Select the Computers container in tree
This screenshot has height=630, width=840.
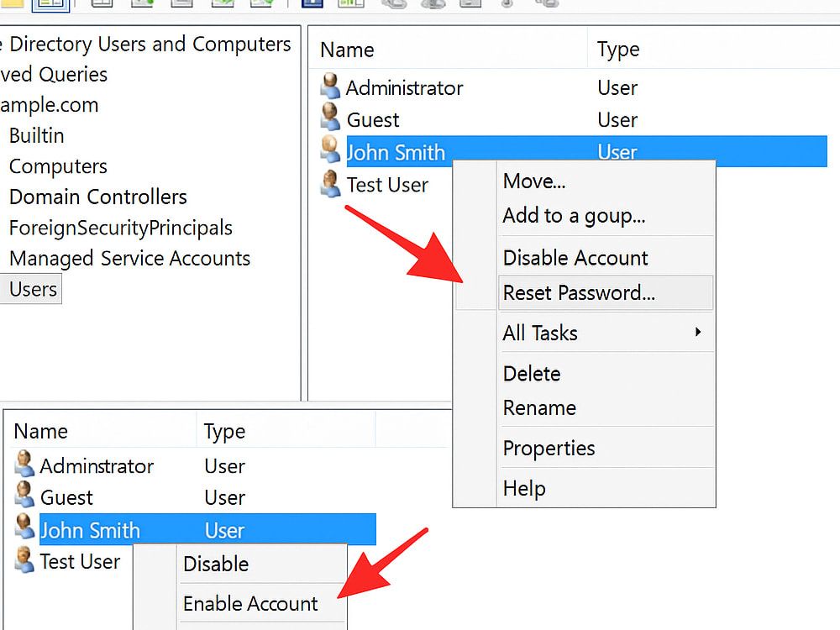click(58, 166)
